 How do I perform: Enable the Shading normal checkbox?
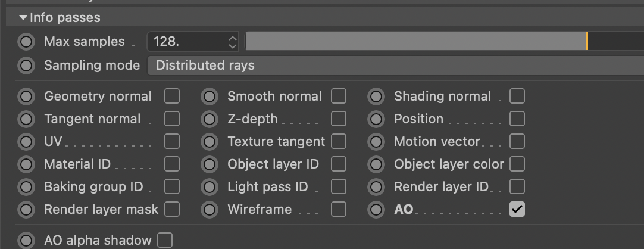pos(517,97)
